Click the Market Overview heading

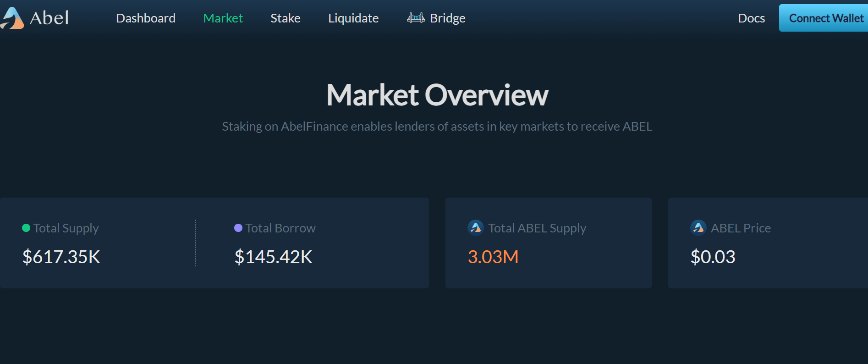click(x=437, y=95)
